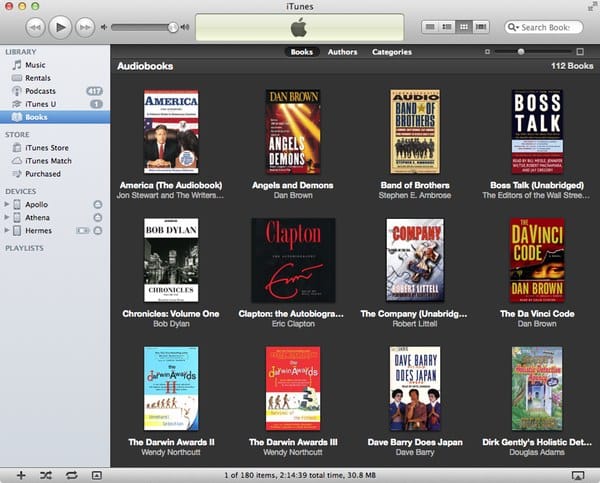The image size is (600, 483).
Task: Eject the Apollo device
Action: click(98, 204)
